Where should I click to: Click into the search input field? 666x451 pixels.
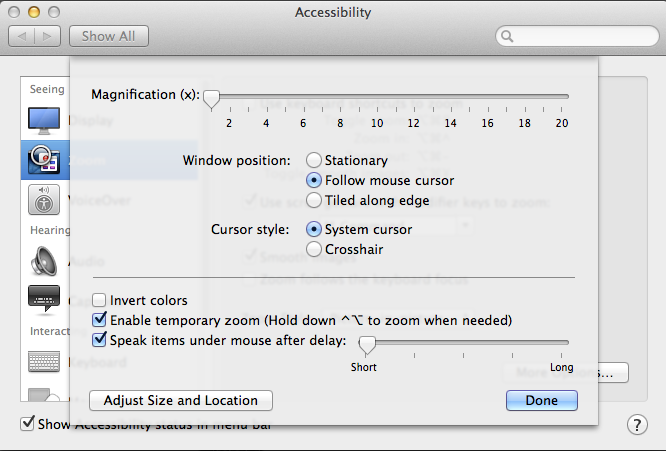tap(577, 37)
